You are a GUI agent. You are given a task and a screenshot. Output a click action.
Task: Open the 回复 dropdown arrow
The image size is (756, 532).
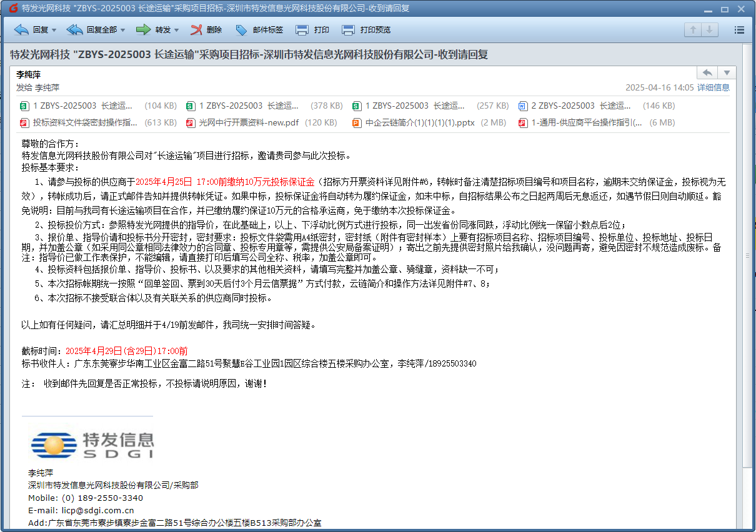[54, 30]
